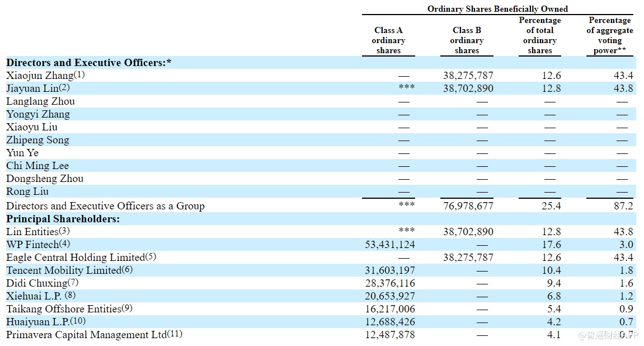
Task: Select the Class B ordinary shares header
Action: coord(467,40)
